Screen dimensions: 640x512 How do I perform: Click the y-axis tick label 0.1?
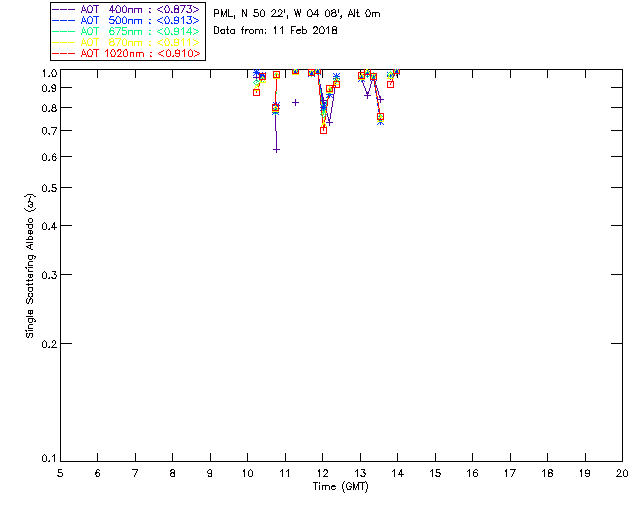[46, 460]
